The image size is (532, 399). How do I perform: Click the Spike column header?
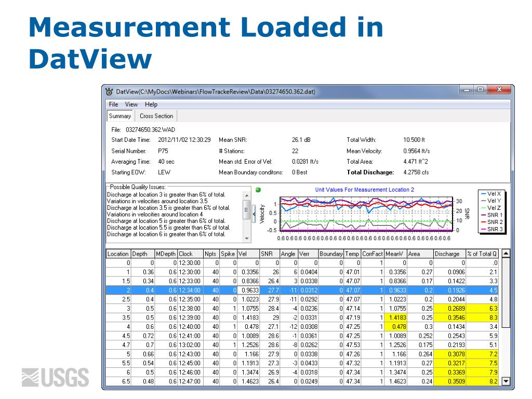(x=228, y=254)
